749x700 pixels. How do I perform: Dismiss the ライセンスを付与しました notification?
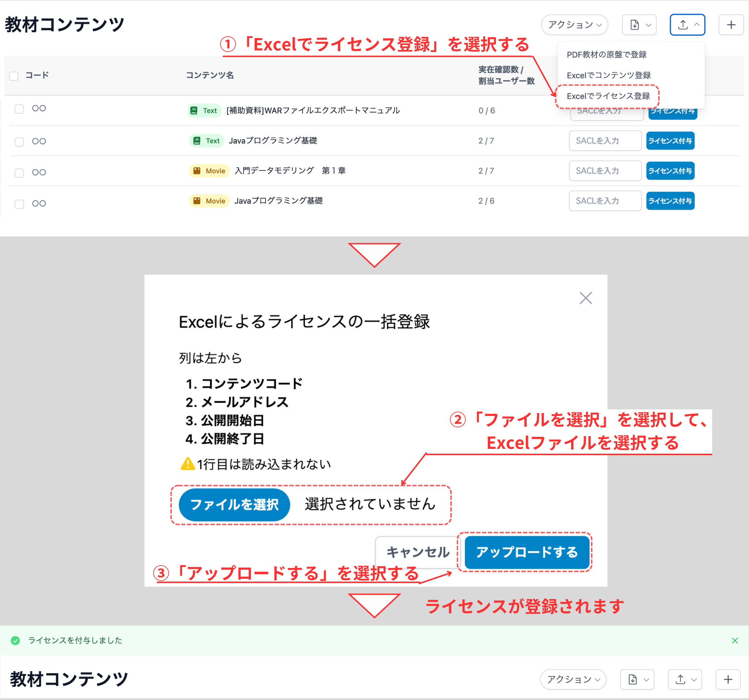pyautogui.click(x=734, y=640)
